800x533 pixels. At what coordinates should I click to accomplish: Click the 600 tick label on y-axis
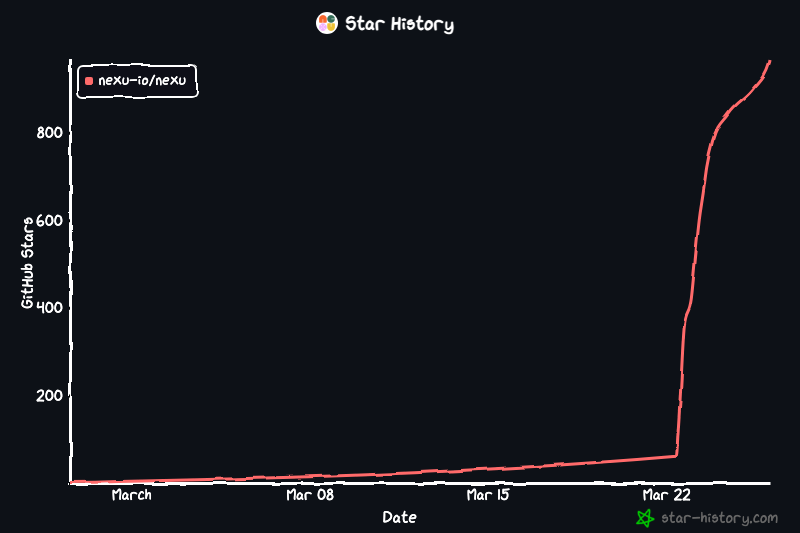click(x=49, y=220)
